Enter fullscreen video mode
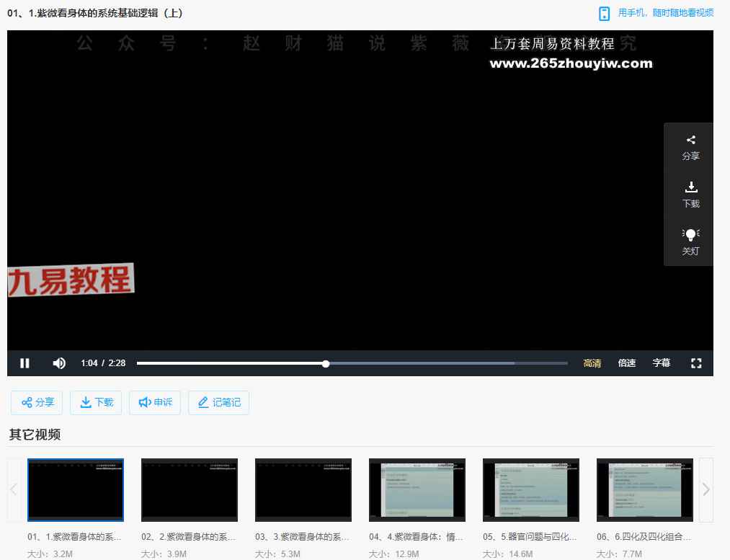The width and height of the screenshot is (730, 560). pos(695,363)
